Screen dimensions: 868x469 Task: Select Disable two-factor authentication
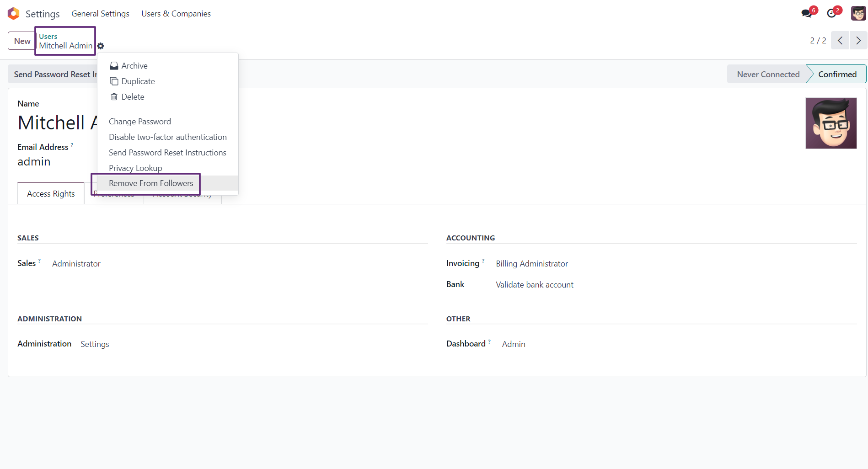[x=168, y=137]
